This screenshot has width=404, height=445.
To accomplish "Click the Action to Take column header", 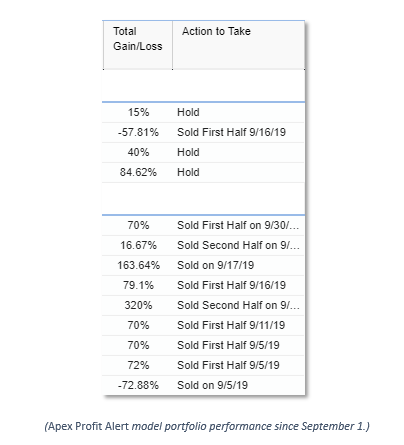I will point(239,45).
